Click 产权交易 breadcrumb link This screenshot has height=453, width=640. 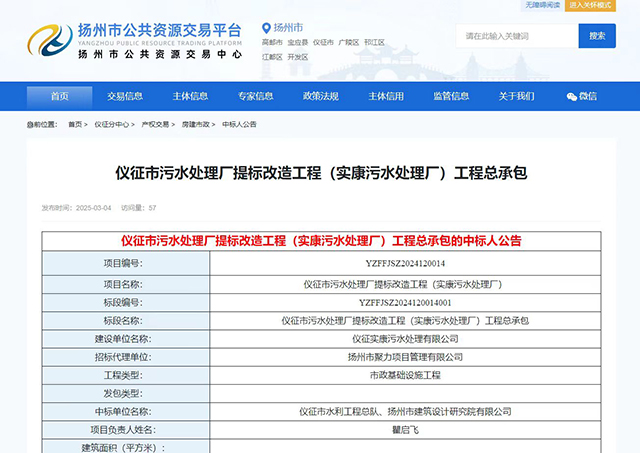(x=155, y=124)
